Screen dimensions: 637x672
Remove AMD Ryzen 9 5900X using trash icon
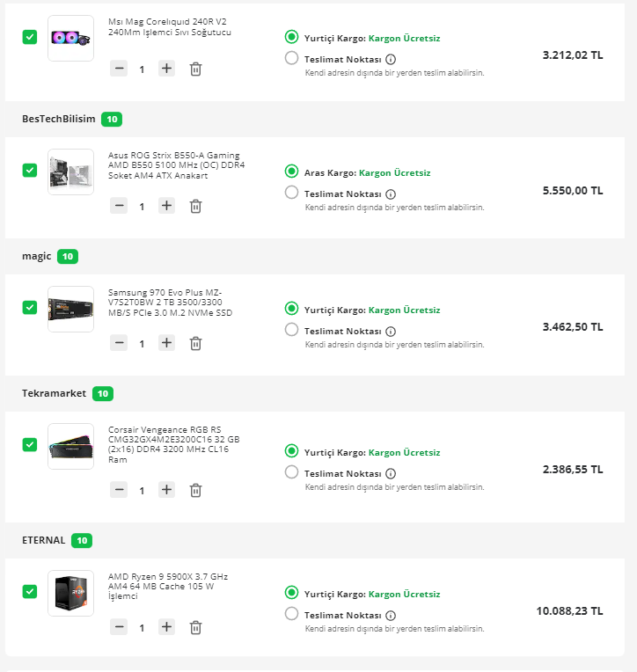195,627
